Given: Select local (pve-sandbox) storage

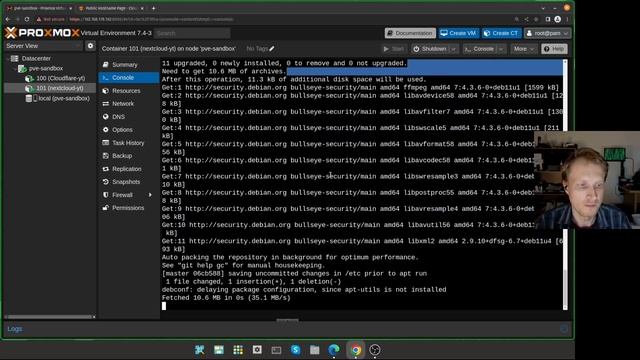Looking at the screenshot, I should (64, 98).
